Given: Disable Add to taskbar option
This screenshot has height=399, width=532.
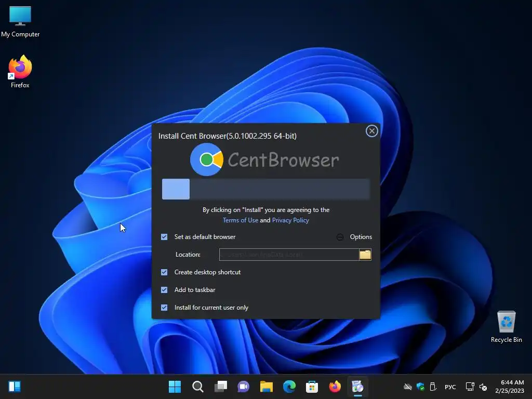Looking at the screenshot, I should 164,290.
